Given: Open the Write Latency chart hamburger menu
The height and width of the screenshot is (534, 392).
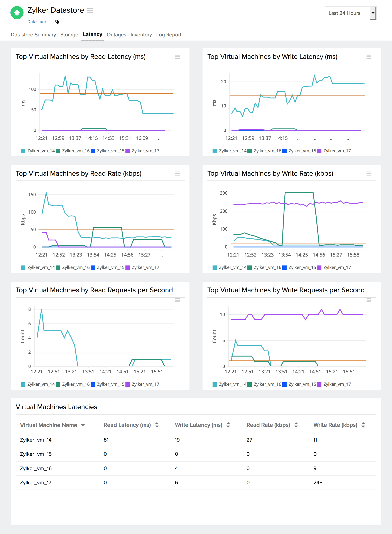Looking at the screenshot, I should click(369, 57).
